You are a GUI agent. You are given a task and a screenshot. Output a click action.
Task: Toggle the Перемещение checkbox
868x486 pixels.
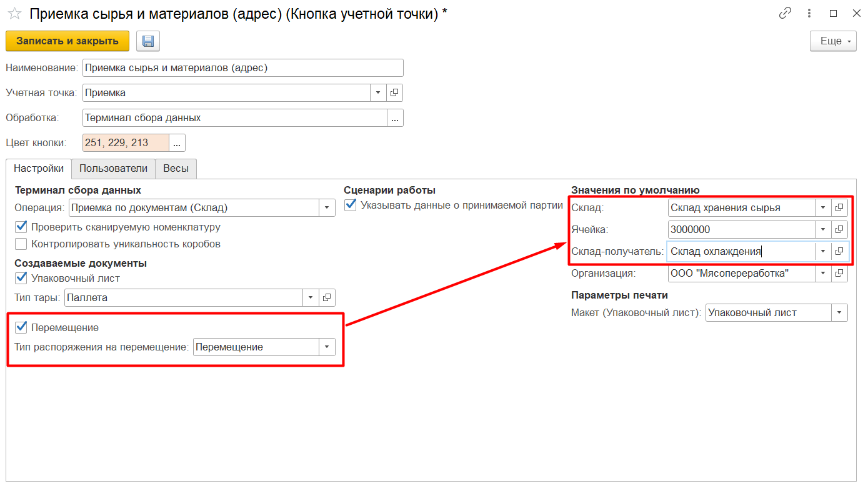21,327
